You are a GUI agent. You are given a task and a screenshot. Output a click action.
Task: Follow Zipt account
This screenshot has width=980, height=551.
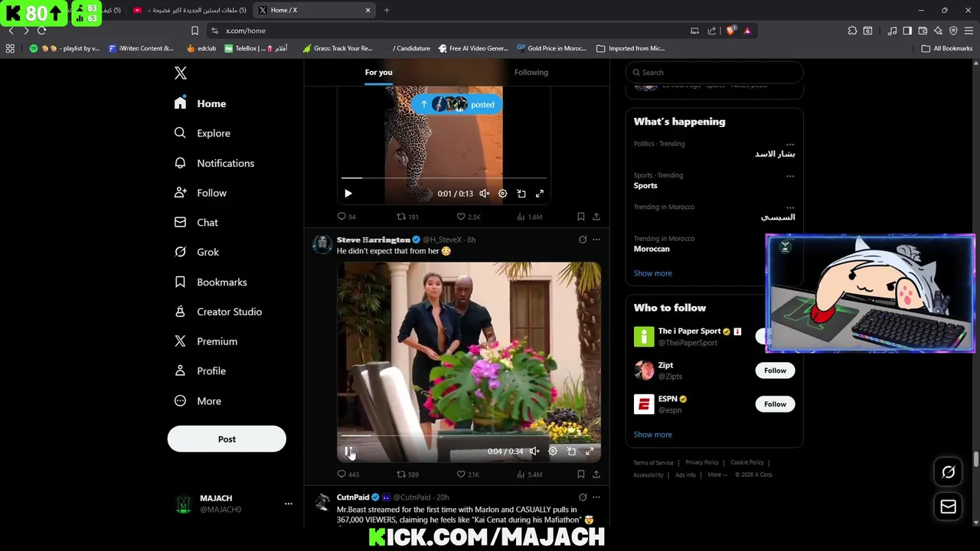[x=775, y=370]
